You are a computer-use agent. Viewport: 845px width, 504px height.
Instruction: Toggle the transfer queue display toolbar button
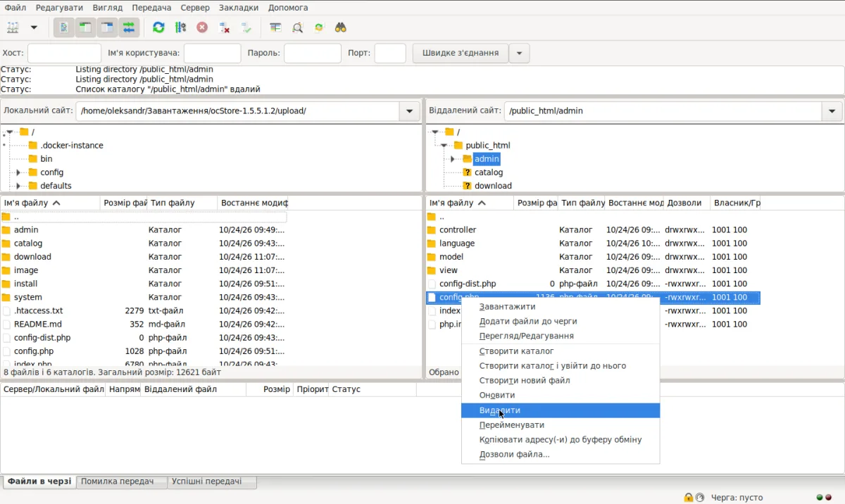(x=129, y=27)
